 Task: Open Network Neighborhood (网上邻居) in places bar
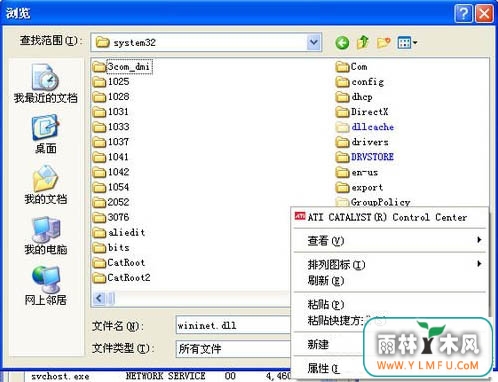45,286
